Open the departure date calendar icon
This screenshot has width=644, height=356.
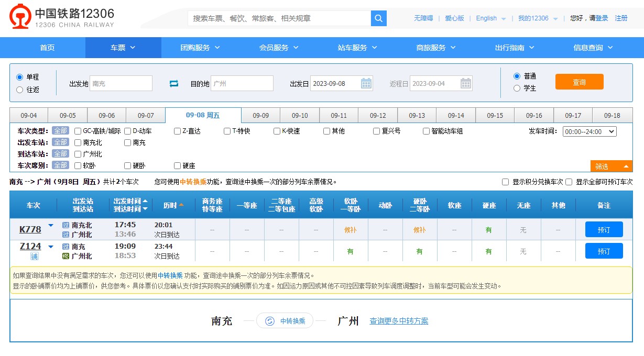point(366,83)
